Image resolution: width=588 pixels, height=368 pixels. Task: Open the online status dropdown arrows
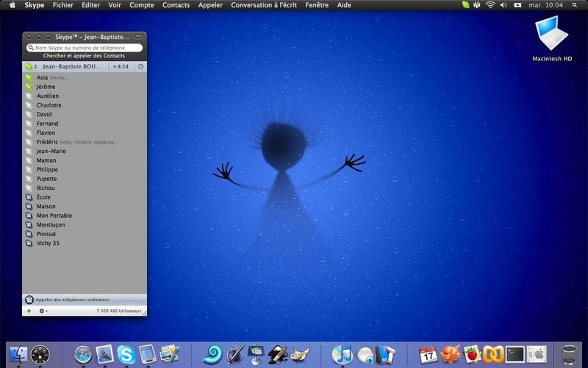pos(35,67)
